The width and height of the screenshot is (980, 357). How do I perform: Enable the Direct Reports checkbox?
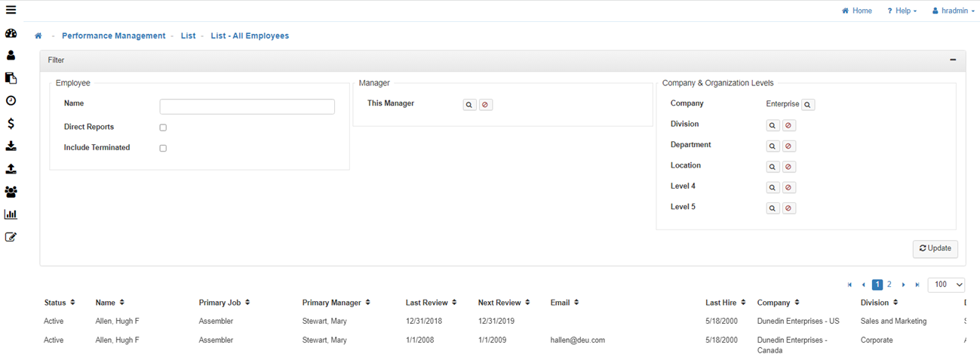(x=163, y=128)
